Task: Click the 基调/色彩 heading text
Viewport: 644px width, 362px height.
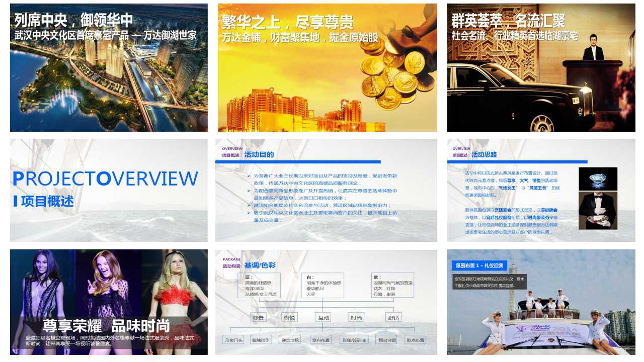Action: pos(260,265)
